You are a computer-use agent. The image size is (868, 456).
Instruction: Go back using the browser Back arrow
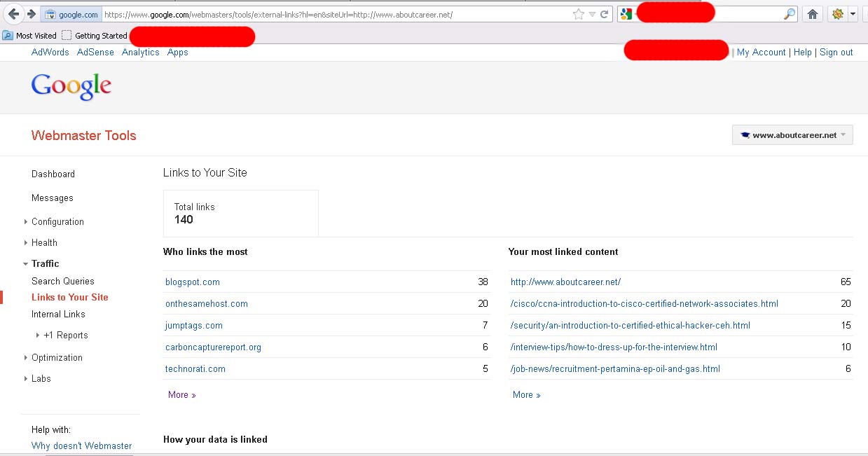coord(13,14)
